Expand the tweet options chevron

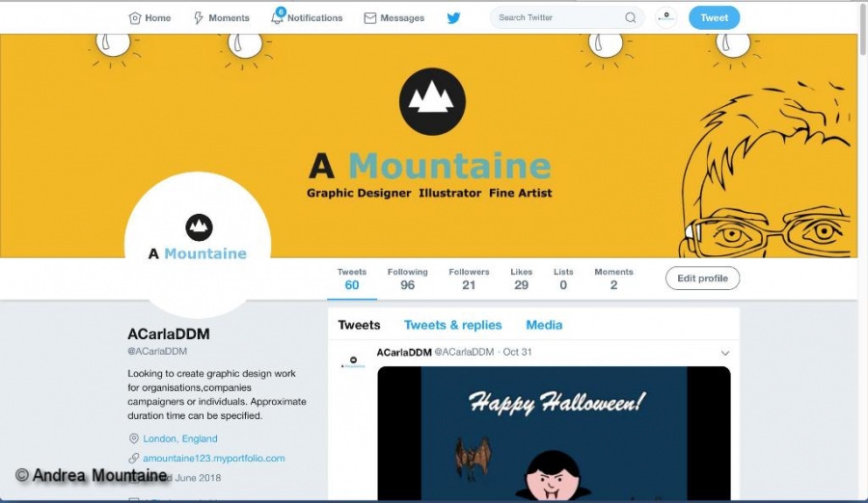point(724,353)
